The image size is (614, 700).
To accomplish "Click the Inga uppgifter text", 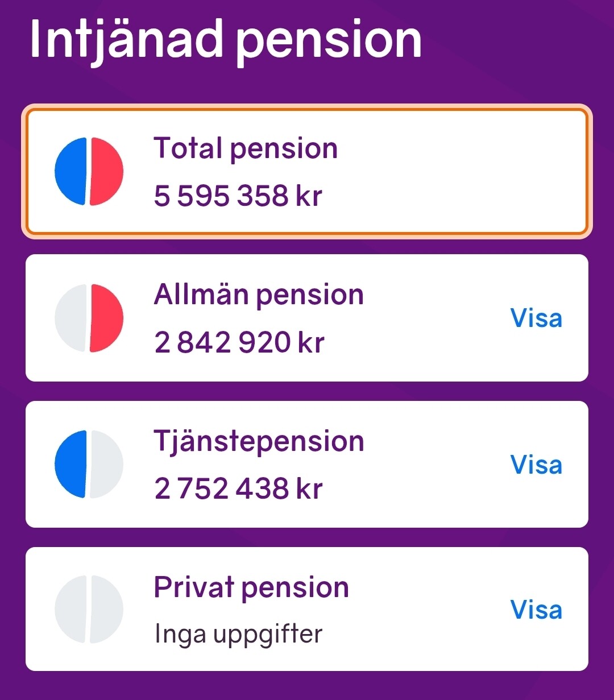I will (x=238, y=634).
